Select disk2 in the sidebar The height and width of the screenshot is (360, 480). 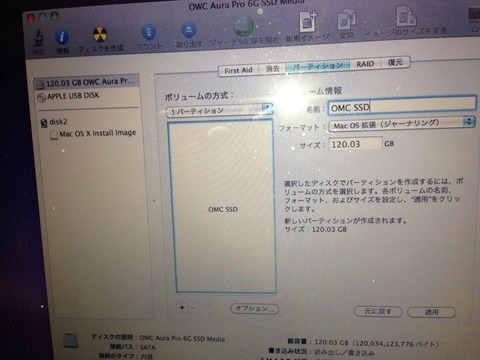54,122
